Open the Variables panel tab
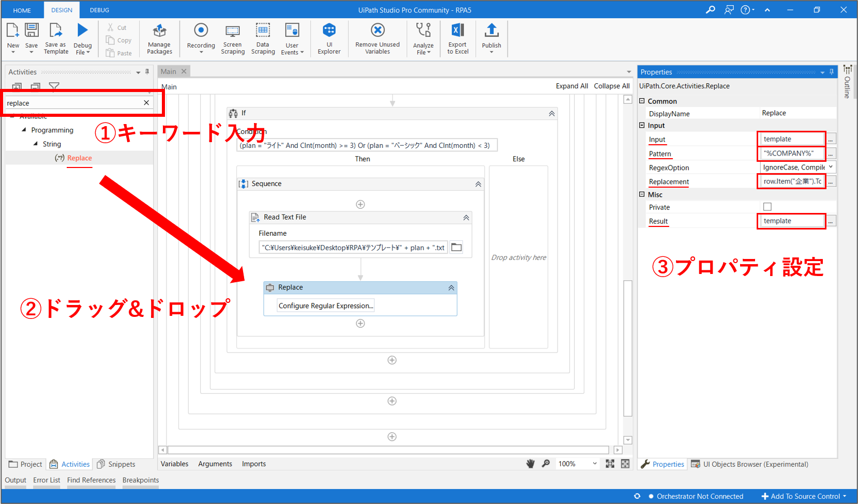The image size is (858, 504). click(174, 464)
